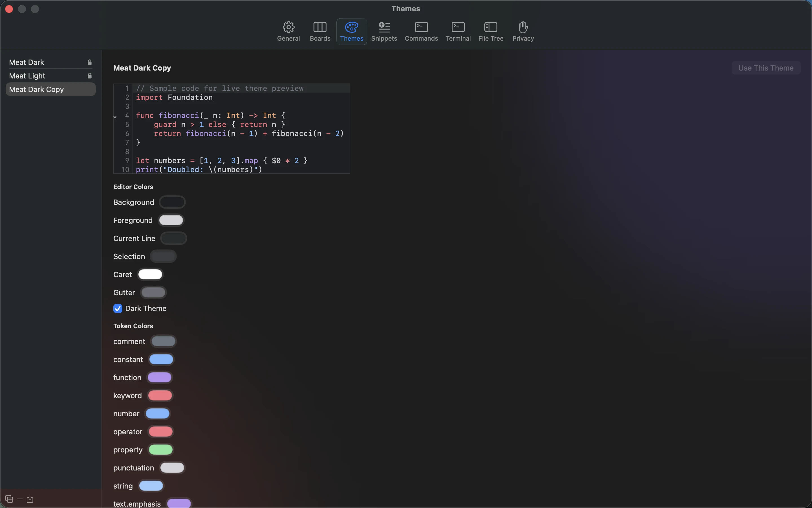Click the import theme icon
812x508 pixels.
(x=30, y=499)
